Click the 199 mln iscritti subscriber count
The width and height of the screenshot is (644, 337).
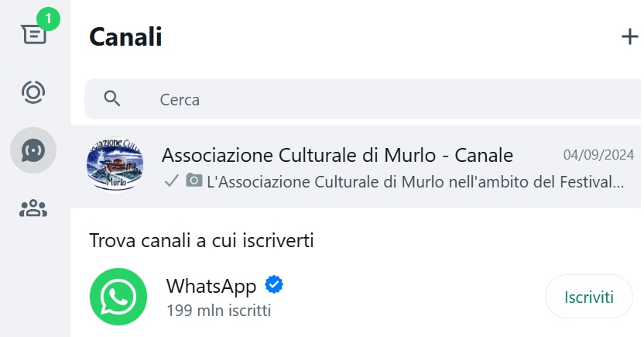point(218,311)
